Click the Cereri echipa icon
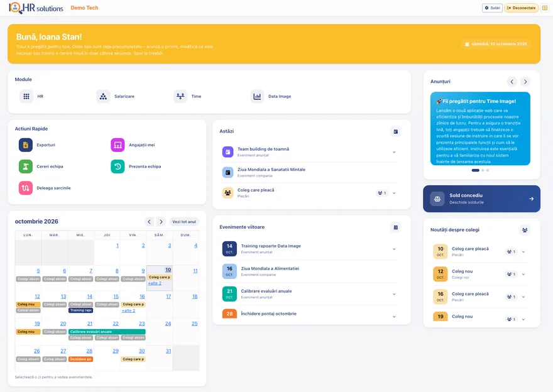This screenshot has height=392, width=553. [x=26, y=166]
